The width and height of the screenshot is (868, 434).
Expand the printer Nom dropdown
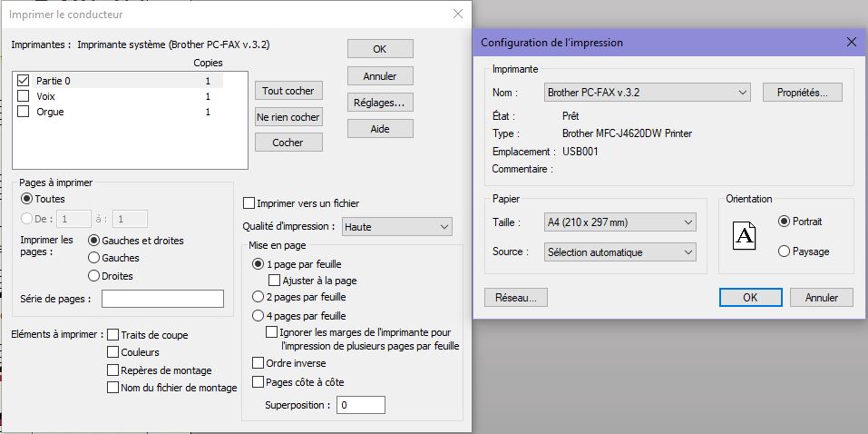click(x=648, y=93)
